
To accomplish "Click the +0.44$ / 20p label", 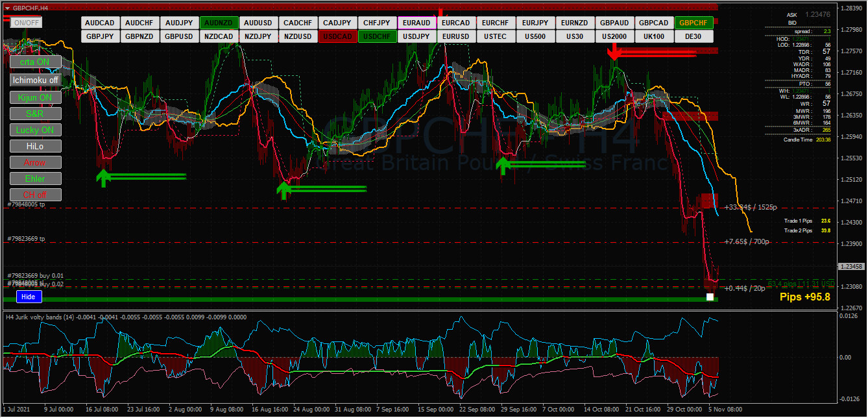I will 745,288.
